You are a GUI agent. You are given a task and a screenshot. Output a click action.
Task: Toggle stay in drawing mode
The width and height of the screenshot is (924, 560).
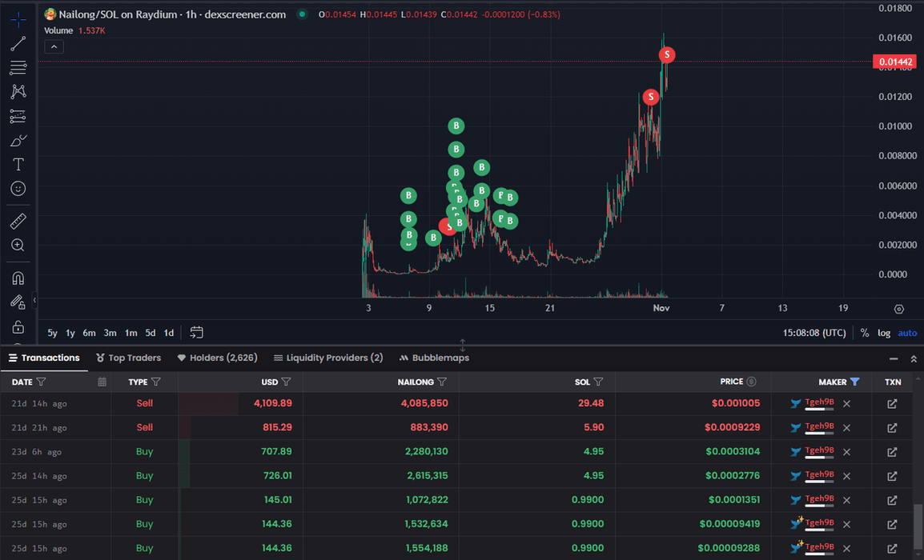click(18, 302)
